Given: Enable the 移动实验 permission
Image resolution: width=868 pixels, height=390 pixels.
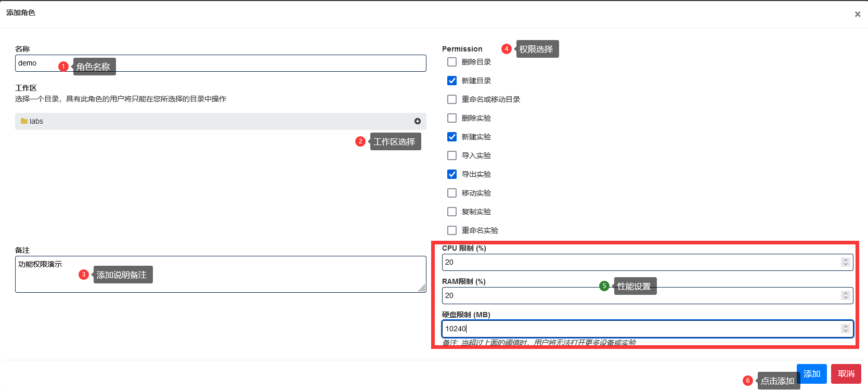Looking at the screenshot, I should tap(452, 193).
